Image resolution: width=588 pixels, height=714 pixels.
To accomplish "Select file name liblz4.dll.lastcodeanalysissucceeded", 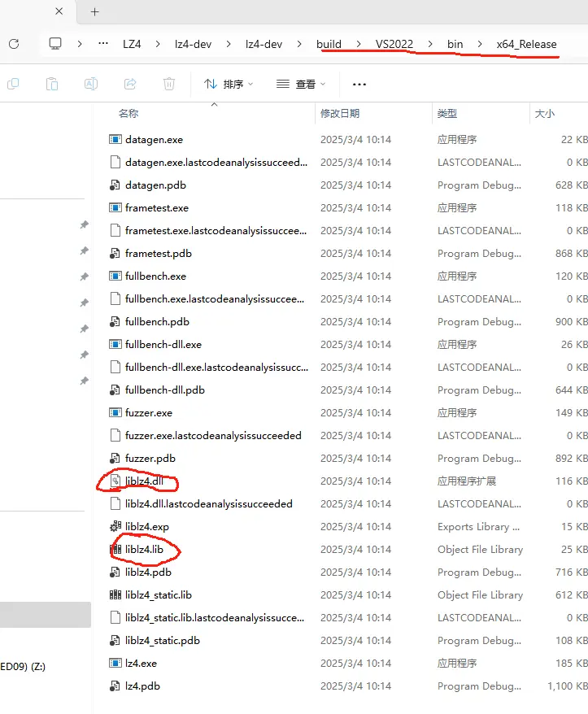I will (x=208, y=503).
